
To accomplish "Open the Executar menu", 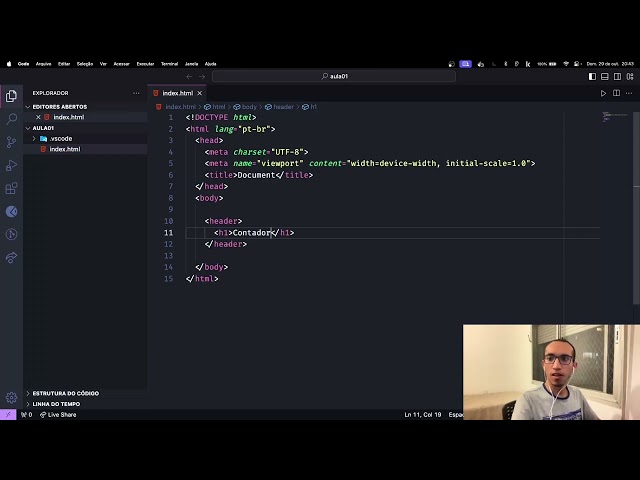I will [x=145, y=64].
